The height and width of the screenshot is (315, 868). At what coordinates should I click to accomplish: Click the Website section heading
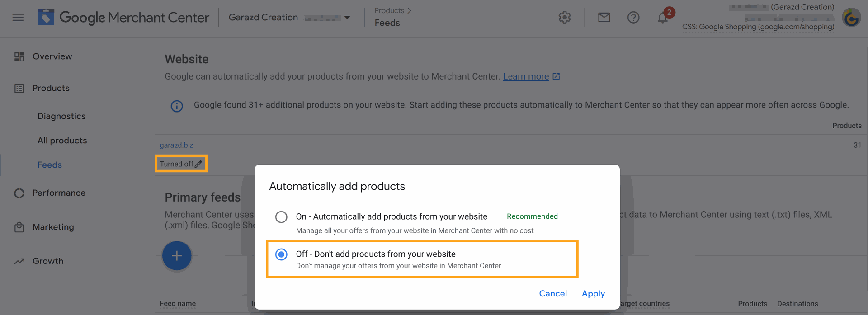pos(187,59)
